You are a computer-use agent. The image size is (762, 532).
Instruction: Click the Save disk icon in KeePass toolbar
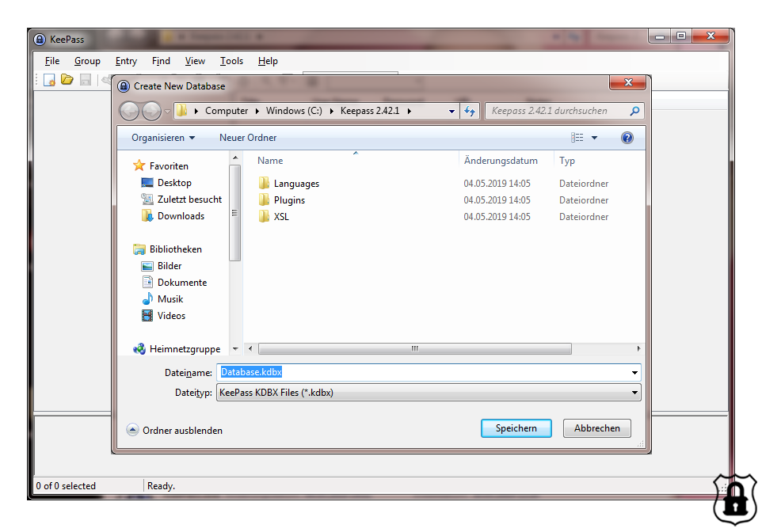click(x=86, y=80)
